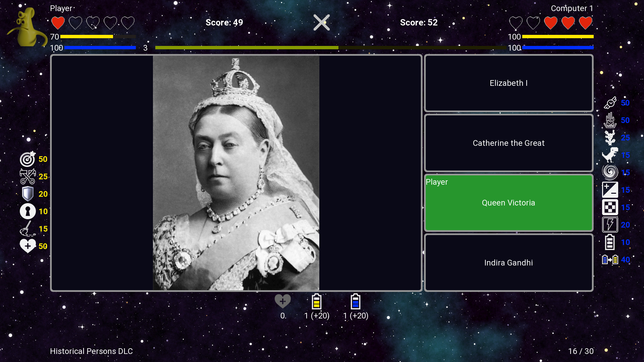644x362 pixels.
Task: Choose the Catherine the Great answer
Action: (x=508, y=143)
